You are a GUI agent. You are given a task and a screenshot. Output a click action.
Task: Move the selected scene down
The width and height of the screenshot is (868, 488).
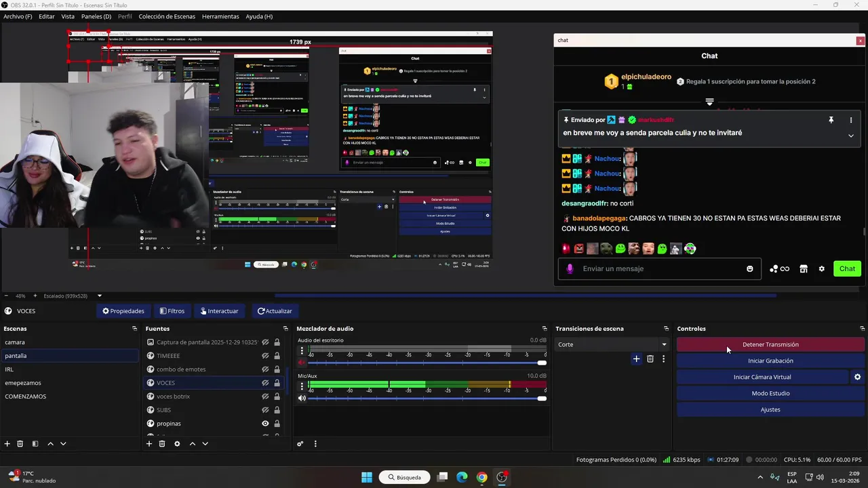click(x=63, y=444)
